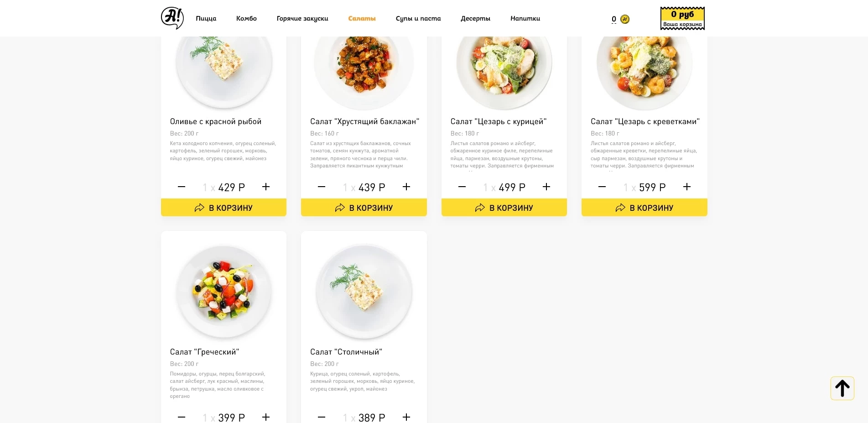This screenshot has width=868, height=423.
Task: Navigate to Напитки category
Action: (x=525, y=19)
